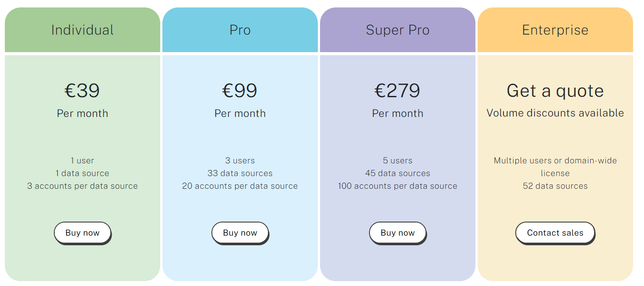Screen dimensions: 644x286
Task: Click the €279 price text
Action: (398, 91)
